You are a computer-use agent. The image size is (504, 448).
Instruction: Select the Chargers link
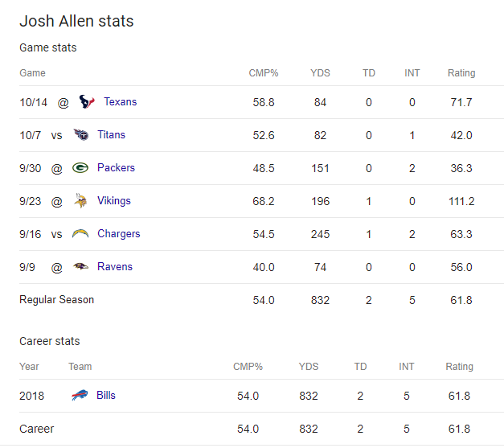pos(119,234)
